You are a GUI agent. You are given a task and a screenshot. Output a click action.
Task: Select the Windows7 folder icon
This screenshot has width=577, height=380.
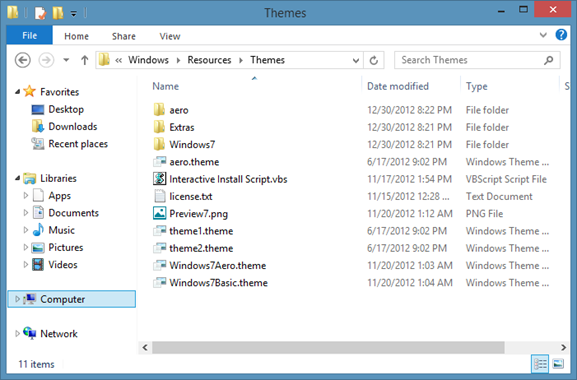pos(159,144)
